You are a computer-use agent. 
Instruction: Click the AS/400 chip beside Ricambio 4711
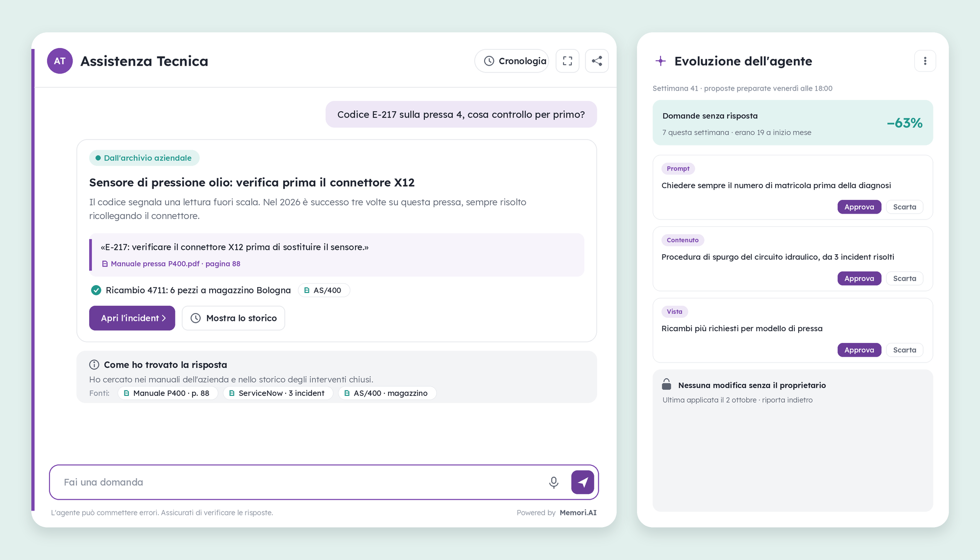click(323, 290)
